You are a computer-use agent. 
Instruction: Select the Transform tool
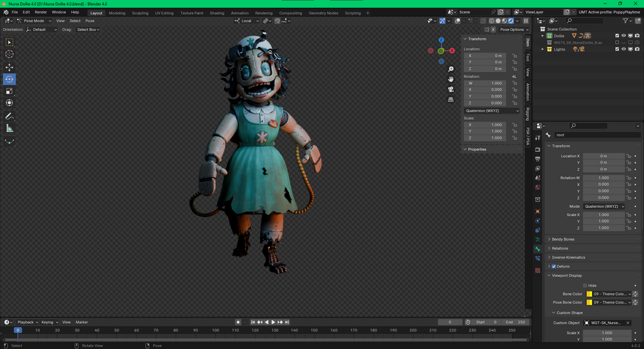(x=9, y=103)
